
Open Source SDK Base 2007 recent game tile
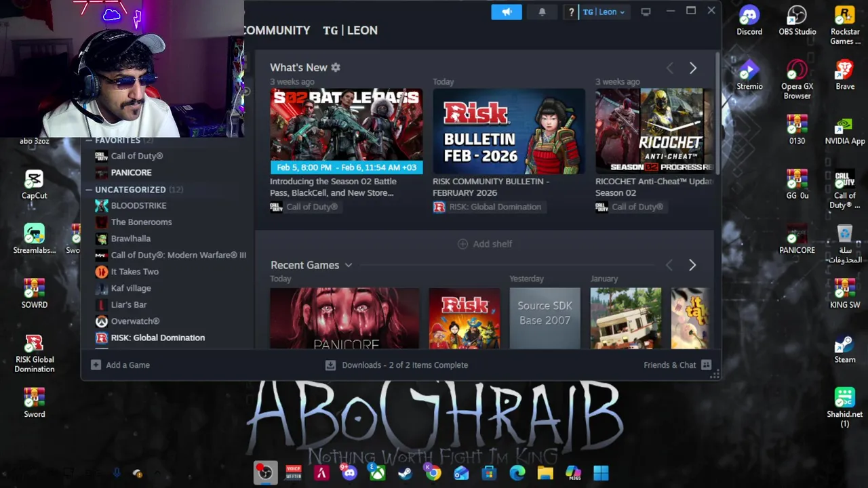[545, 318]
